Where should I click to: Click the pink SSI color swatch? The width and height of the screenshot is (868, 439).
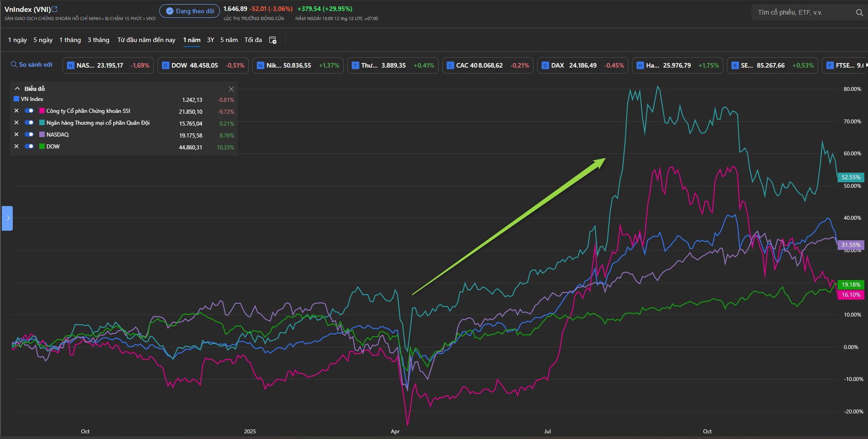click(x=42, y=111)
